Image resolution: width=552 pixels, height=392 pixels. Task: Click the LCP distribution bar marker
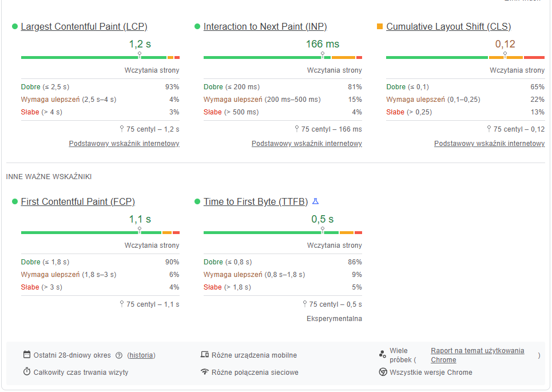point(140,56)
